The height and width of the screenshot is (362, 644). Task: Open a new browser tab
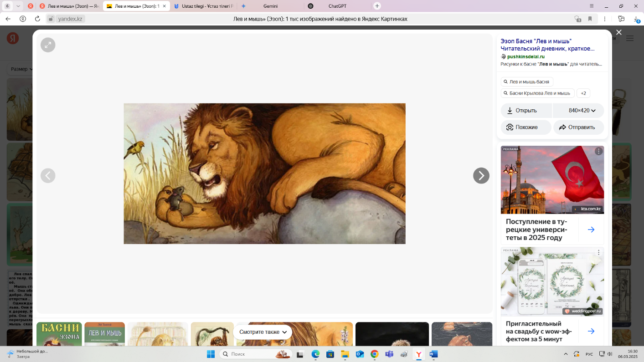377,6
